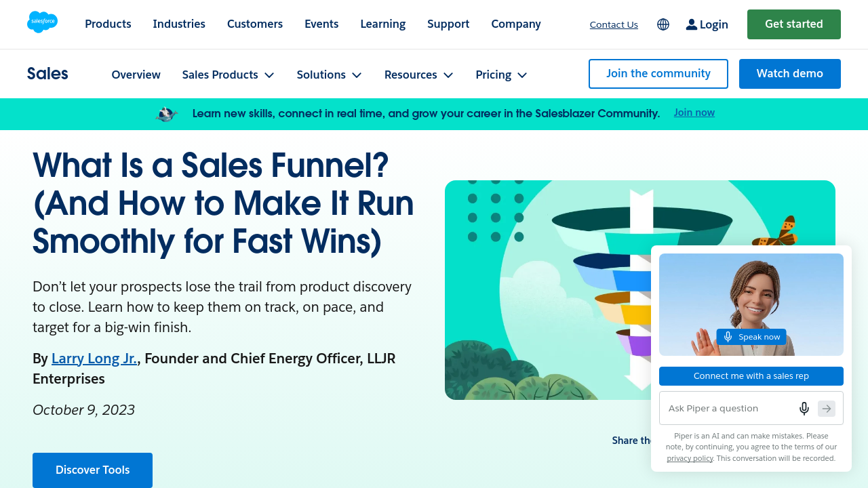The image size is (868, 488).
Task: Open the Support menu
Action: 448,24
